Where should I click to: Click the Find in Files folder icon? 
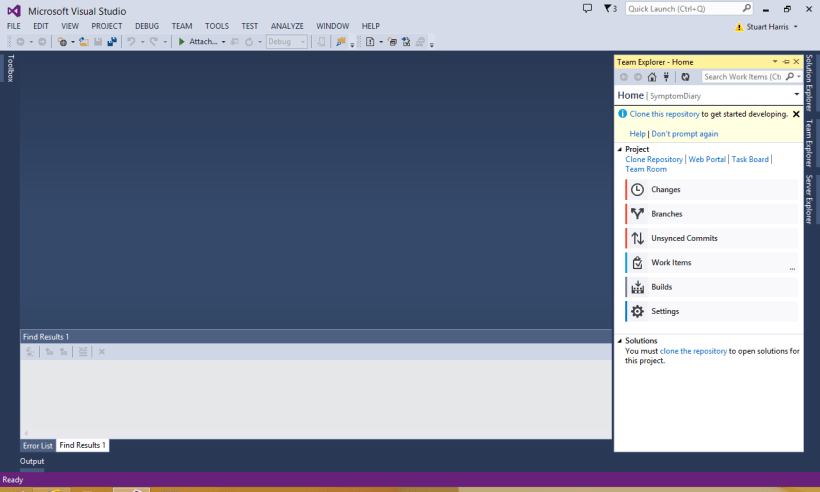point(340,42)
